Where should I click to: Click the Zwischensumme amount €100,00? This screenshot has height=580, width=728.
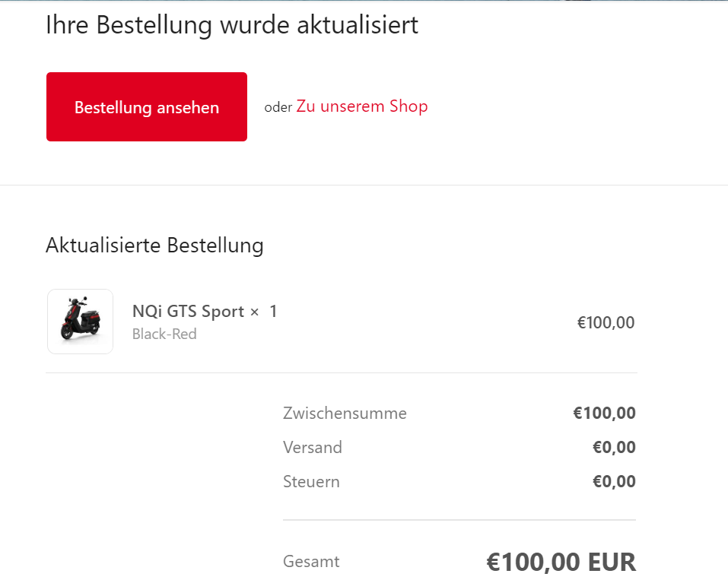point(604,414)
